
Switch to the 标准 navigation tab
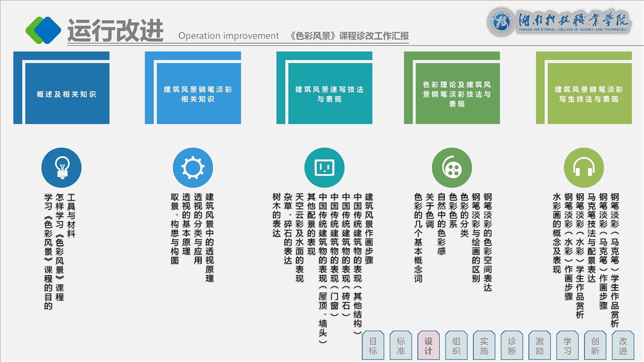coord(401,346)
